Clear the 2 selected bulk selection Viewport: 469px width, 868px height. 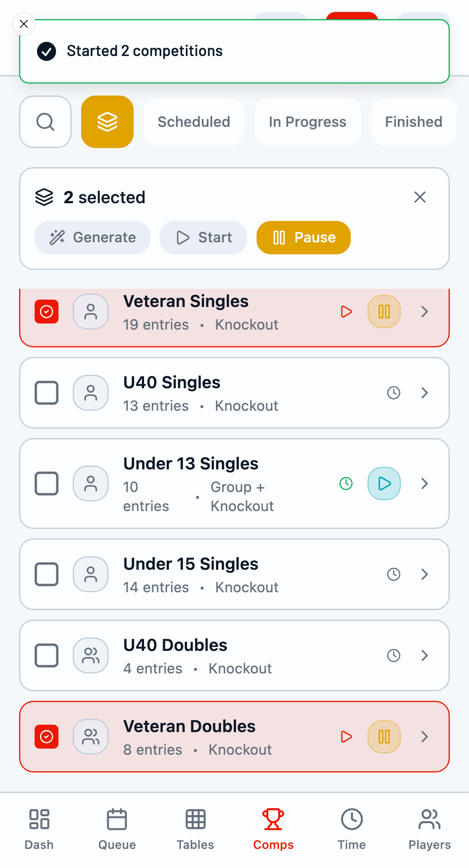coord(420,197)
